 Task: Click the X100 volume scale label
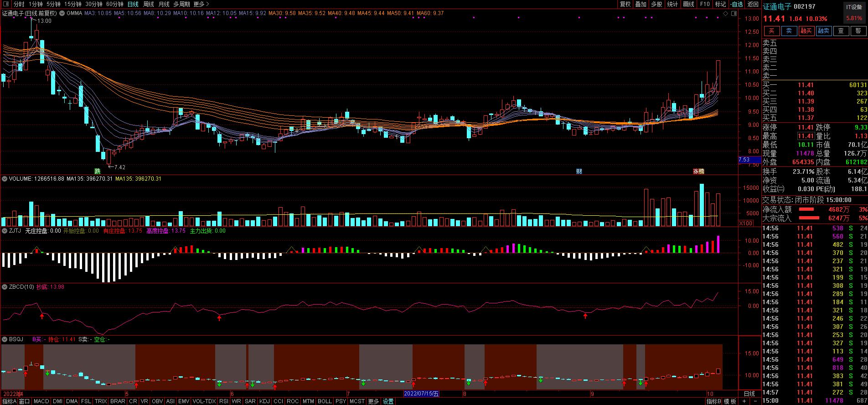click(746, 223)
